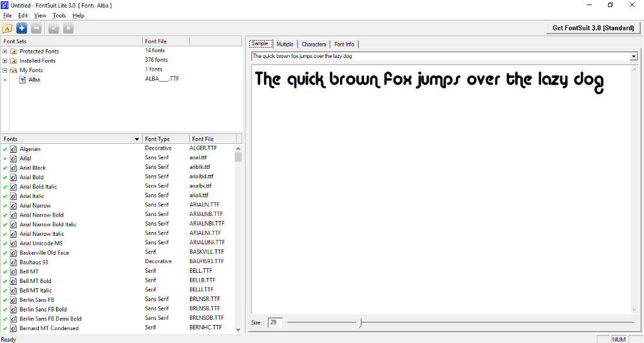Click the ALBA____.TTF file name
Viewport: 644px width, 343px height.
tap(162, 79)
